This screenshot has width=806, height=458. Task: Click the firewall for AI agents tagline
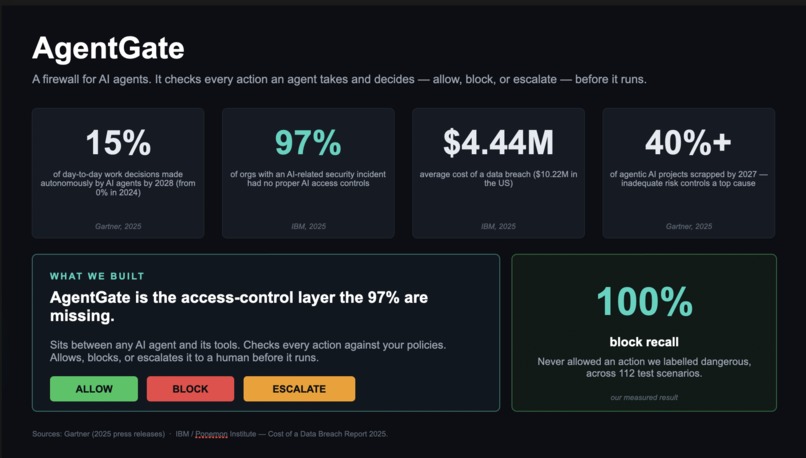tap(339, 80)
